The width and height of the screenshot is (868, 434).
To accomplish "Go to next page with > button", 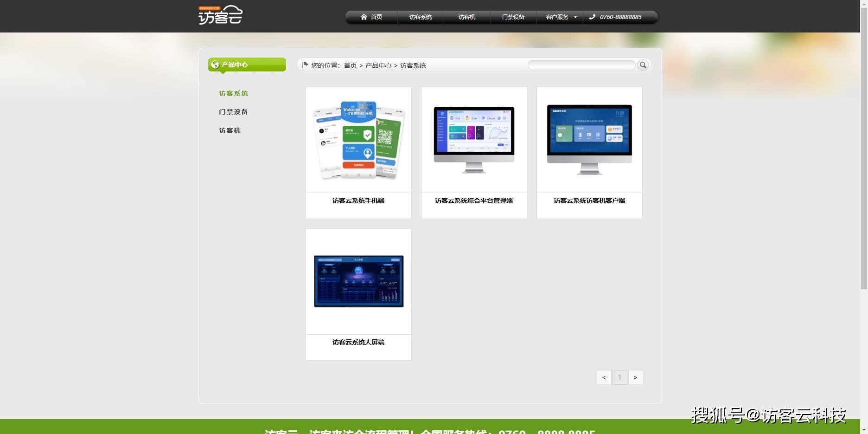I will (x=635, y=377).
